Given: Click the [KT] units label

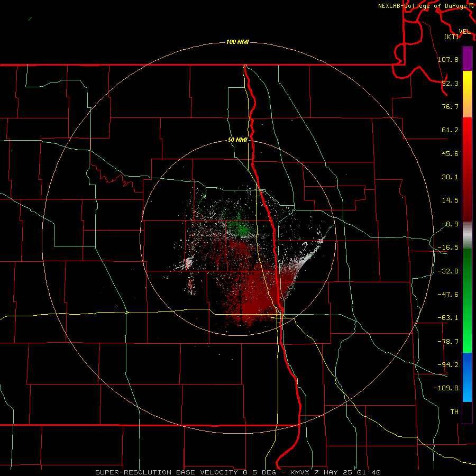Looking at the screenshot, I should point(452,36).
